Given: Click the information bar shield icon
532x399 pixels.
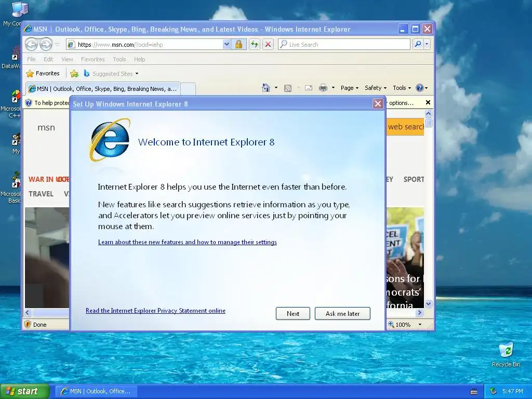Looking at the screenshot, I should pos(29,103).
